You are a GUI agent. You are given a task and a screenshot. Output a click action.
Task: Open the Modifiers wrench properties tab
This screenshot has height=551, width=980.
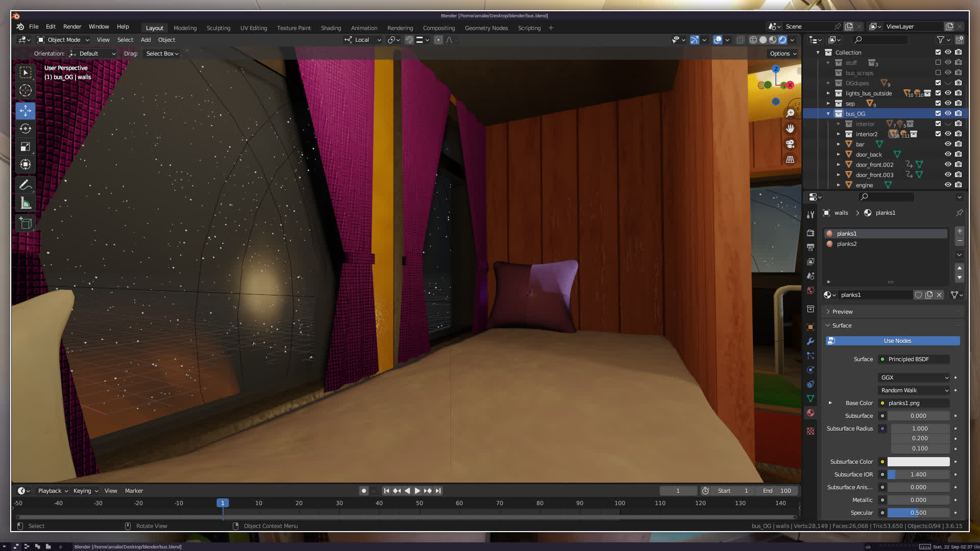pos(811,341)
